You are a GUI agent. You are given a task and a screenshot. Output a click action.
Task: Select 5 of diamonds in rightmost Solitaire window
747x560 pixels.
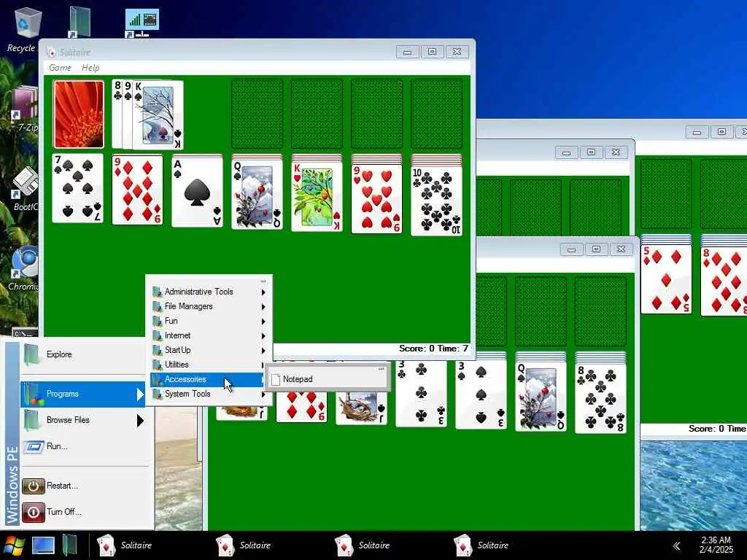click(666, 279)
